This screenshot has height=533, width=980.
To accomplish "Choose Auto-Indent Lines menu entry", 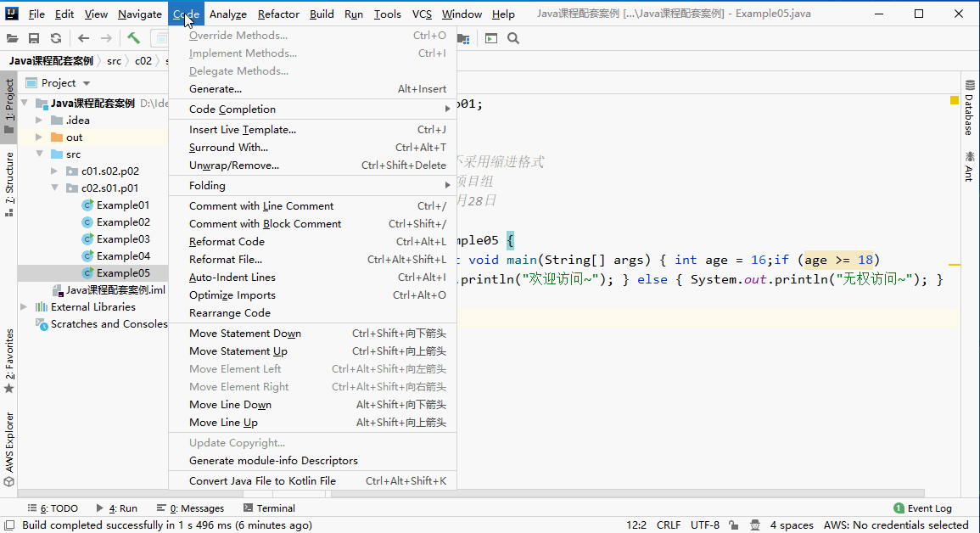I will click(x=312, y=278).
